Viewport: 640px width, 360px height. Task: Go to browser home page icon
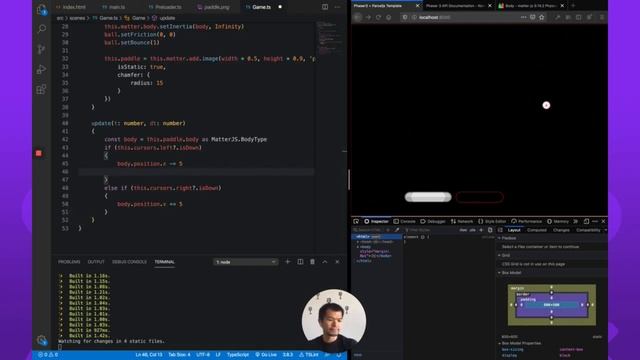point(389,17)
